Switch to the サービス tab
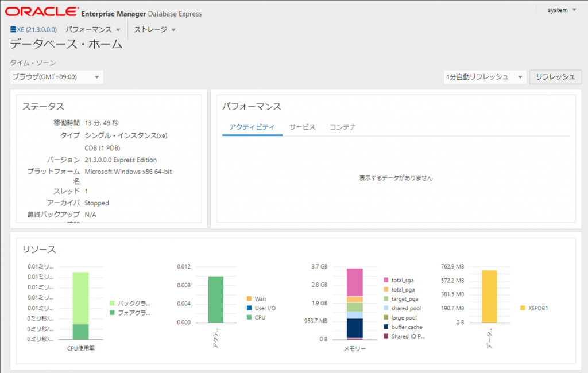 (x=302, y=127)
